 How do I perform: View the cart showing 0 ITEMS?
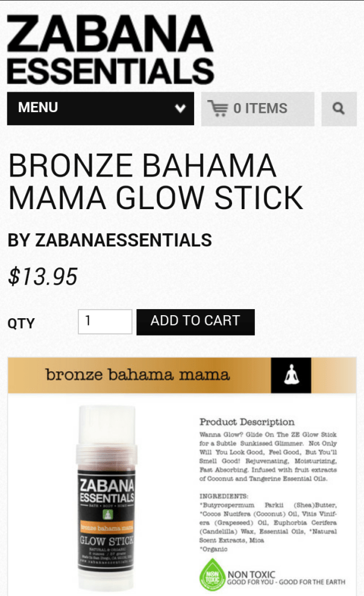[260, 108]
